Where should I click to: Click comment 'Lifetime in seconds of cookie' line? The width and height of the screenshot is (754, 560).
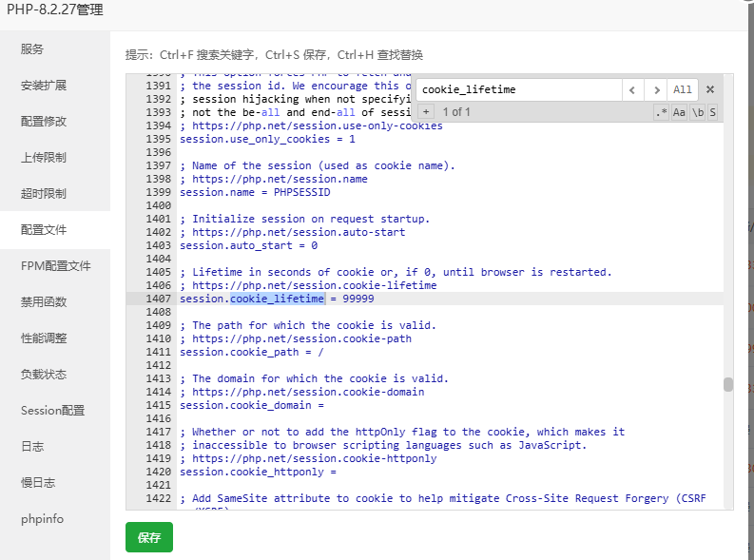pos(396,272)
